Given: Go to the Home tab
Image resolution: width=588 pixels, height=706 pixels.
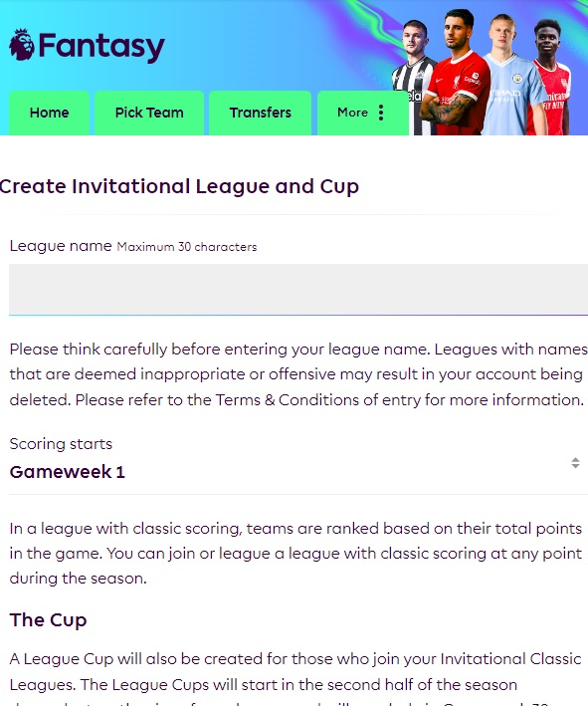Looking at the screenshot, I should click(x=49, y=113).
